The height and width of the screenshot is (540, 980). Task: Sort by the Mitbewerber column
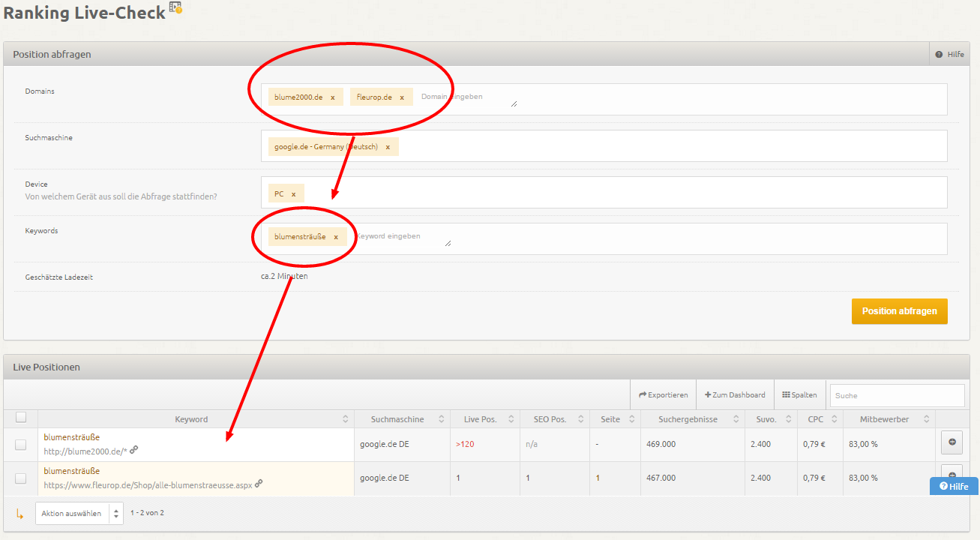click(x=889, y=419)
